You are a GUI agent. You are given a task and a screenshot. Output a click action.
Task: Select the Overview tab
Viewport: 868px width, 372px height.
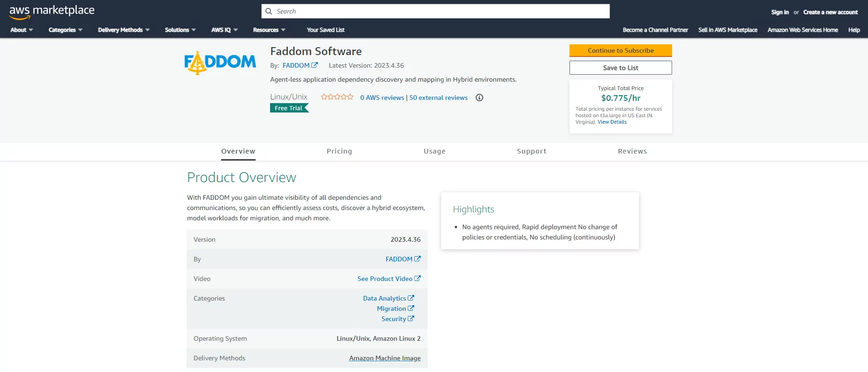click(238, 151)
